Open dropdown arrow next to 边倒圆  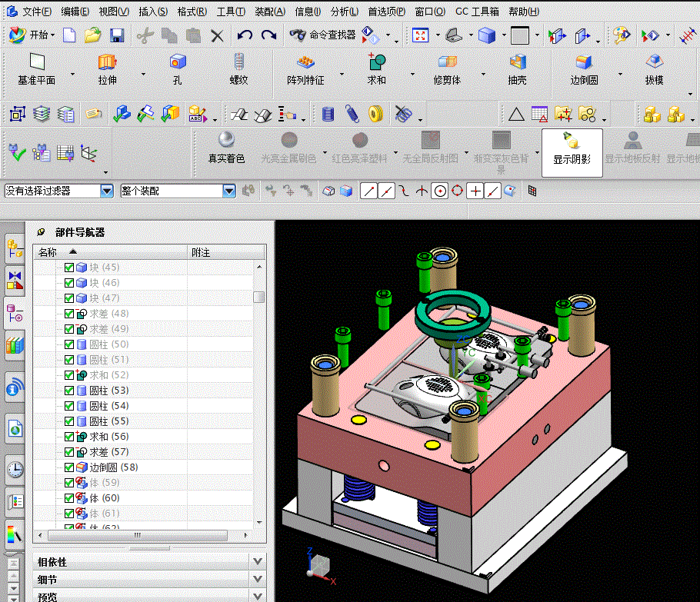(620, 74)
